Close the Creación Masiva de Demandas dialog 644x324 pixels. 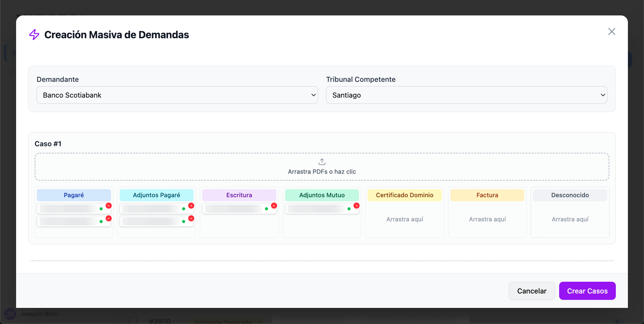pyautogui.click(x=611, y=32)
